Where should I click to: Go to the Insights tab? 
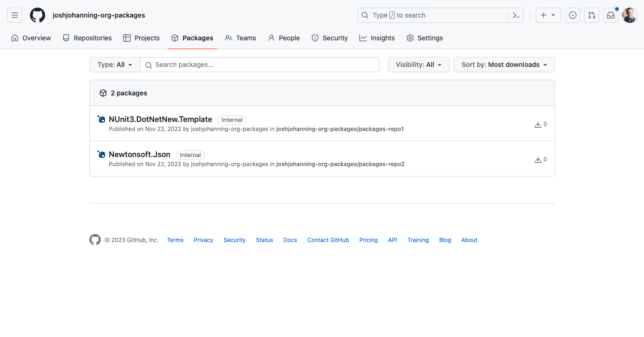click(377, 38)
